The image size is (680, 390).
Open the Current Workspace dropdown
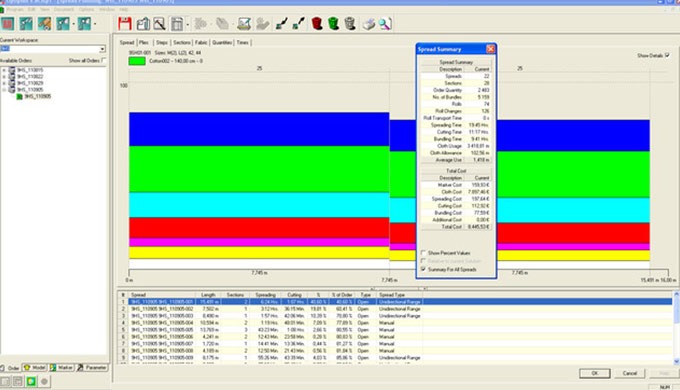coord(102,49)
